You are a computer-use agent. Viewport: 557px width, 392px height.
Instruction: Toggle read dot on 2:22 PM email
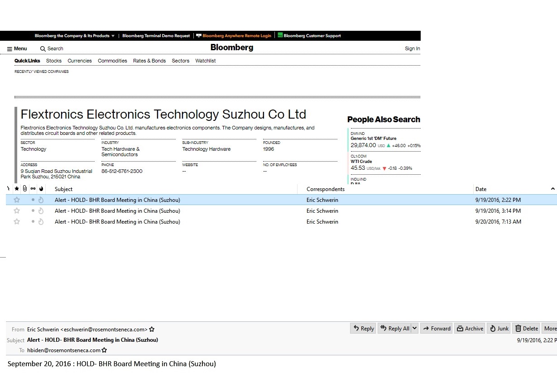pyautogui.click(x=33, y=200)
